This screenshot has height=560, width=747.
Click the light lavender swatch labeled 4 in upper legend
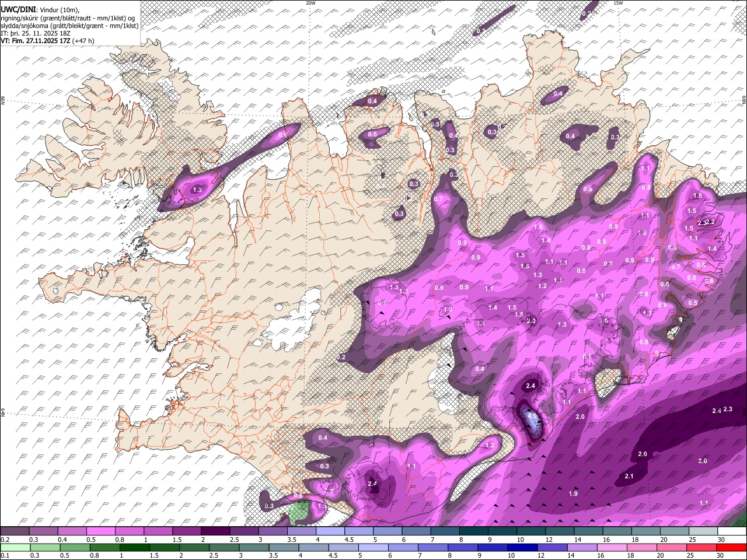[x=330, y=531]
